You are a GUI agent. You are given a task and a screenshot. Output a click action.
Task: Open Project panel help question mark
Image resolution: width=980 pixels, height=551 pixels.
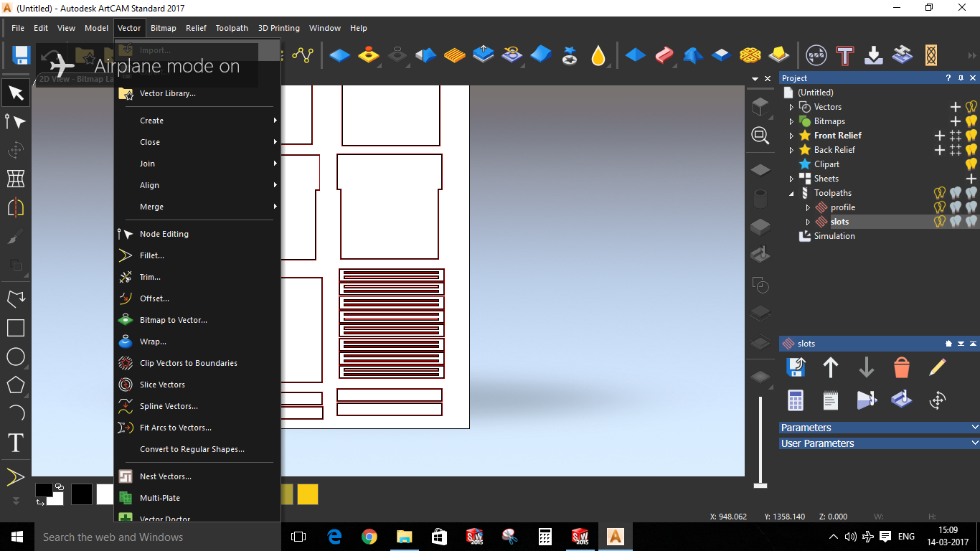coord(948,78)
